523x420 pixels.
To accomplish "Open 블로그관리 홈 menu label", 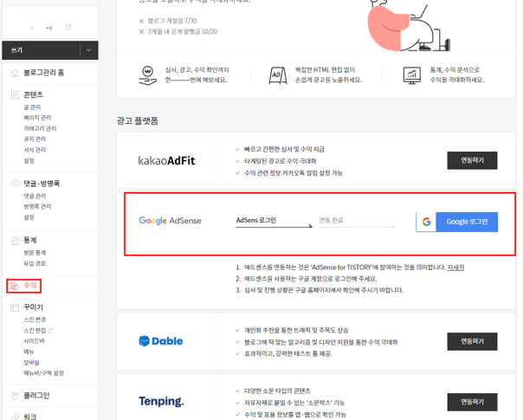I will click(43, 73).
